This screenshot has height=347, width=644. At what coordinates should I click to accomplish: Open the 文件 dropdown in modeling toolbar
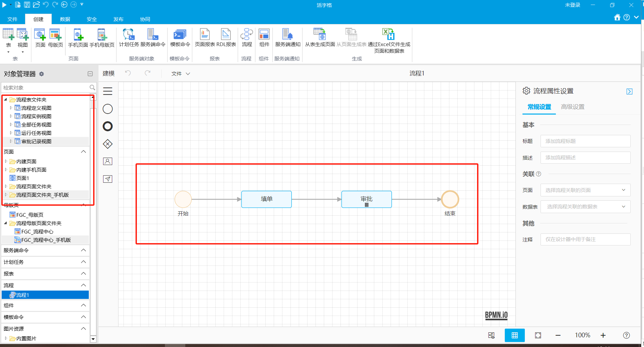pyautogui.click(x=181, y=74)
